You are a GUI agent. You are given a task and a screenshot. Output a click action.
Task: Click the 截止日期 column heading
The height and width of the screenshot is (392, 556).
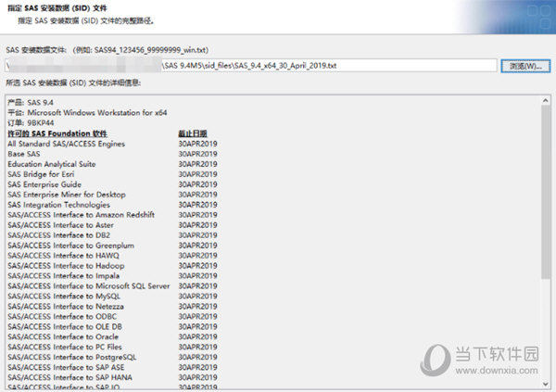(193, 133)
